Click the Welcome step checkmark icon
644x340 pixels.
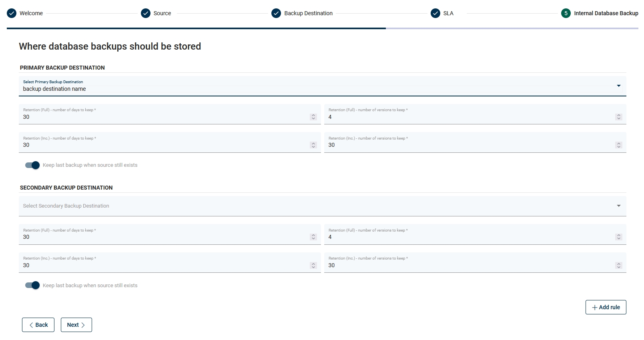[x=12, y=13]
